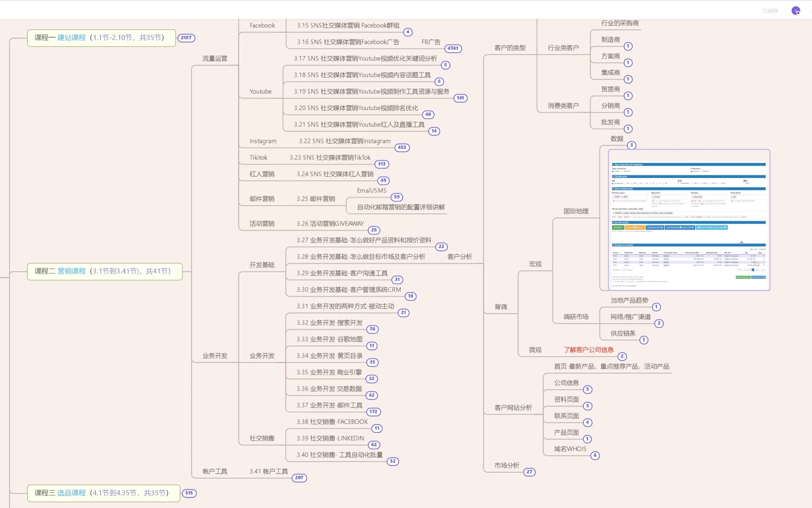Click the 3.20 Youtube视频排名优化 item
This screenshot has width=812, height=508.
[356, 108]
